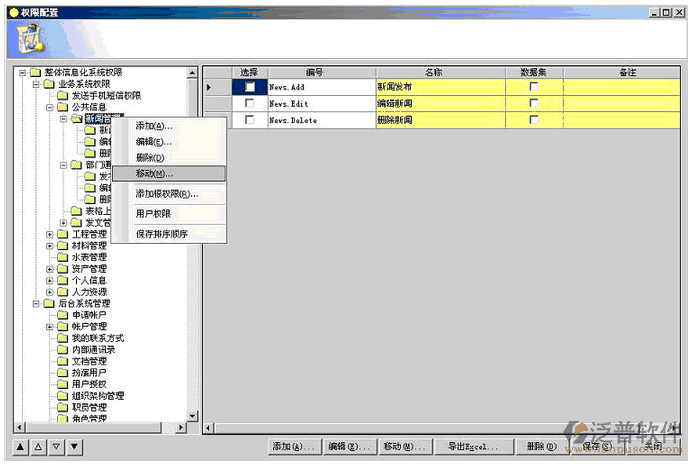Expand the 个人信息 node
This screenshot has height=465, width=693.
(x=50, y=280)
